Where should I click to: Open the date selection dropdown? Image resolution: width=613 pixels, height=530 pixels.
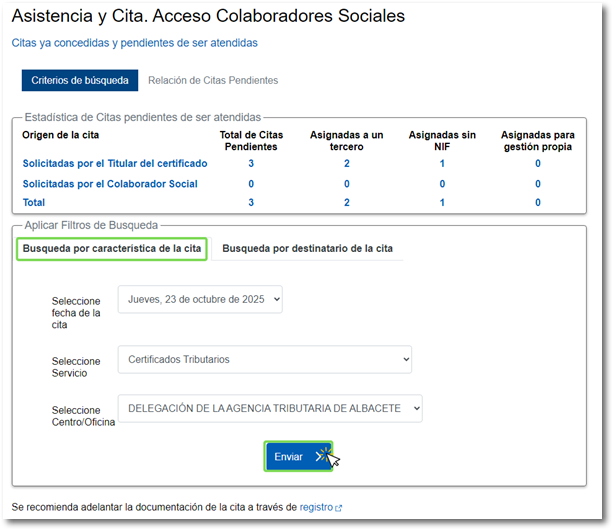pyautogui.click(x=200, y=299)
